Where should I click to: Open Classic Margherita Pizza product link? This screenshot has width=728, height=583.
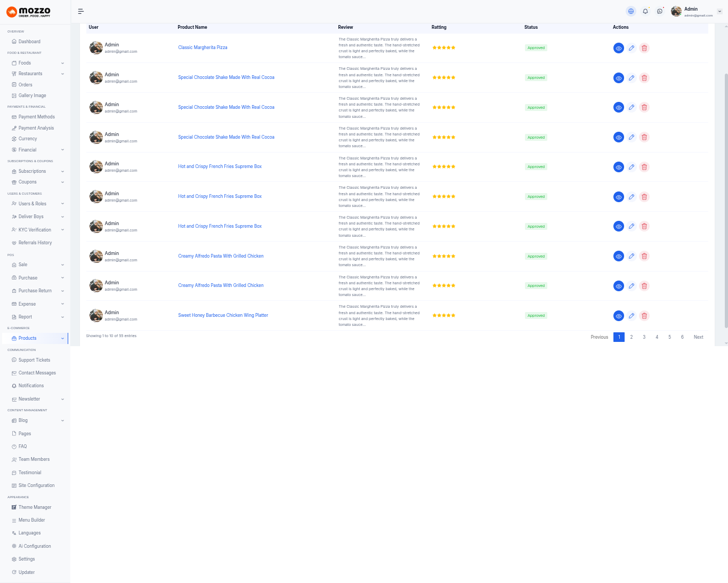(203, 47)
